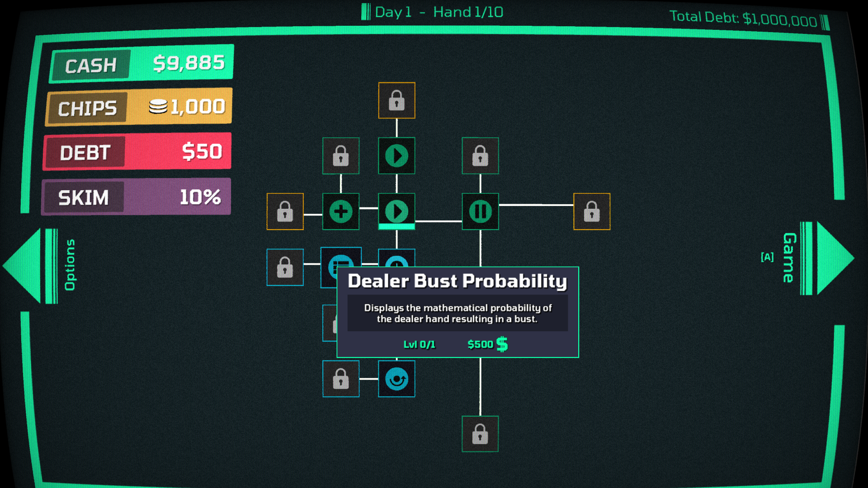Screen dimensions: 868x488
Task: Select the upper play-arrow upgrade node
Action: click(x=396, y=156)
